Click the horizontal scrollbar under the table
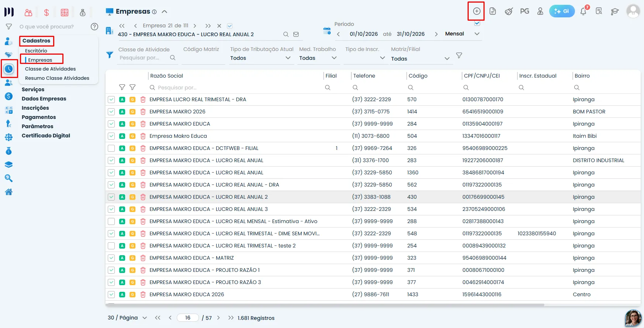This screenshot has height=328, width=644. click(x=325, y=305)
